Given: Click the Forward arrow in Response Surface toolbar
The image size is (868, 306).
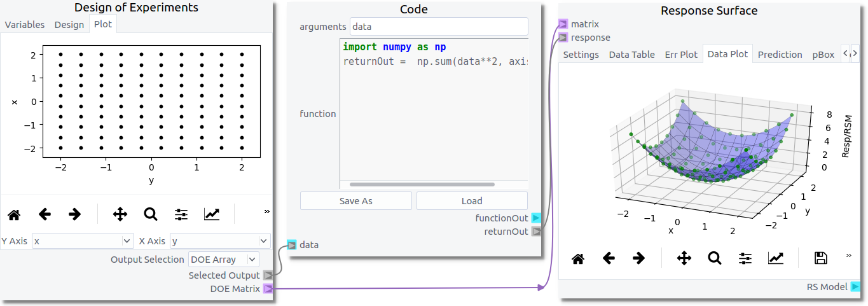Looking at the screenshot, I should [x=639, y=258].
